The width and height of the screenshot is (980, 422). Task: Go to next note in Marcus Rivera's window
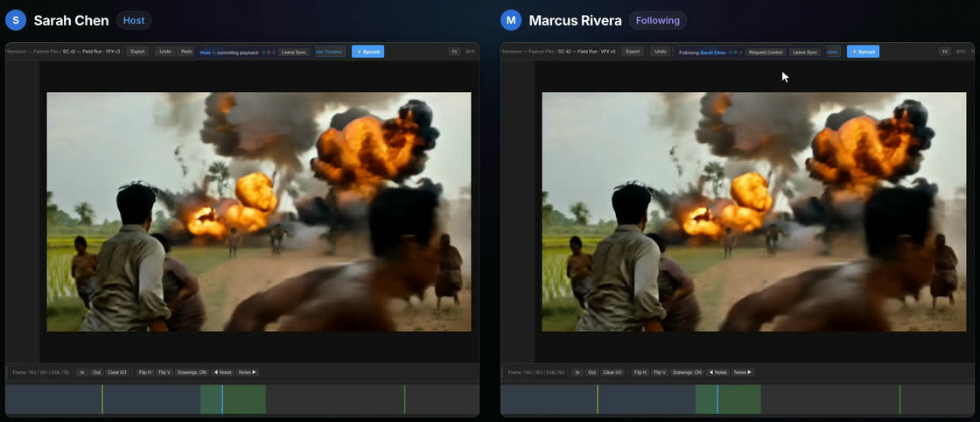(743, 373)
